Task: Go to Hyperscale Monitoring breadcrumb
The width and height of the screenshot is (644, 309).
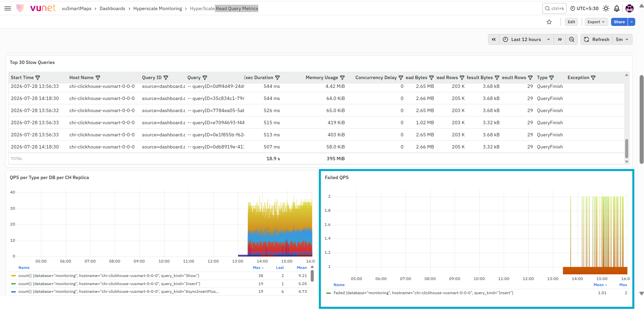Action: pos(158,8)
